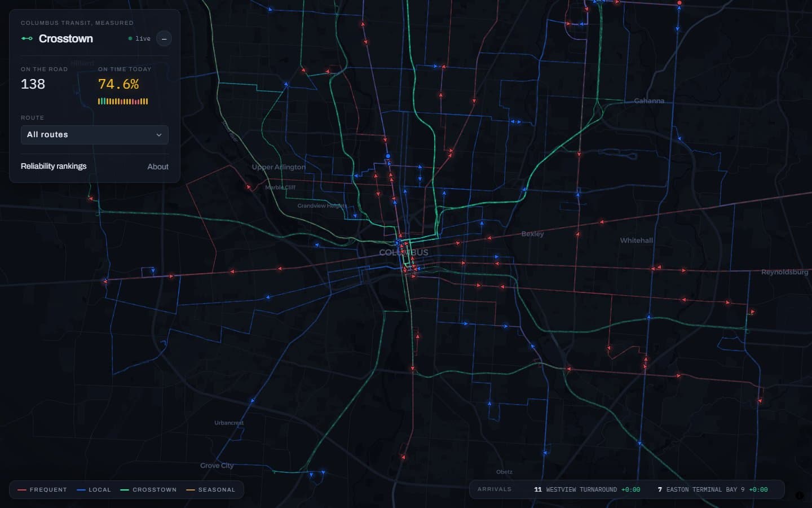This screenshot has height=508, width=812.
Task: Toggle the Crosstown legend item
Action: (148, 489)
